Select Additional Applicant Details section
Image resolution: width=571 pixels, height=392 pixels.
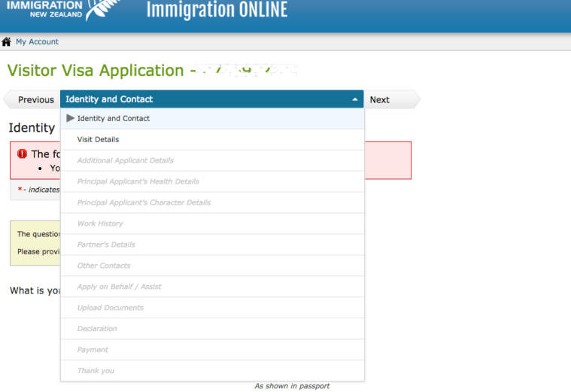click(x=125, y=160)
